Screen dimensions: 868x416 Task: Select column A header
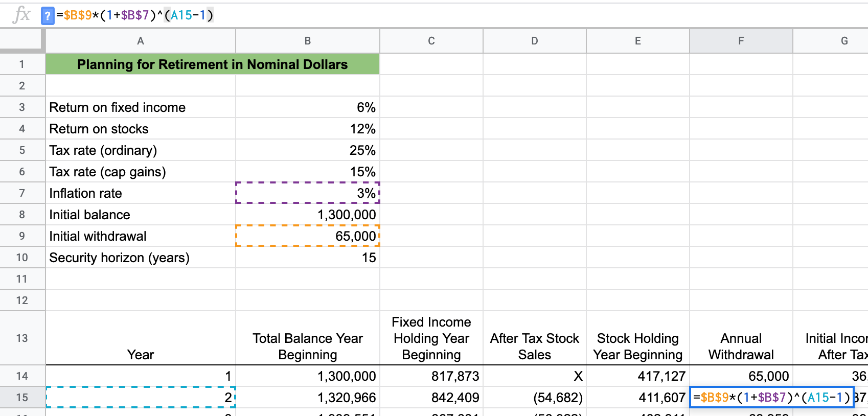point(141,41)
